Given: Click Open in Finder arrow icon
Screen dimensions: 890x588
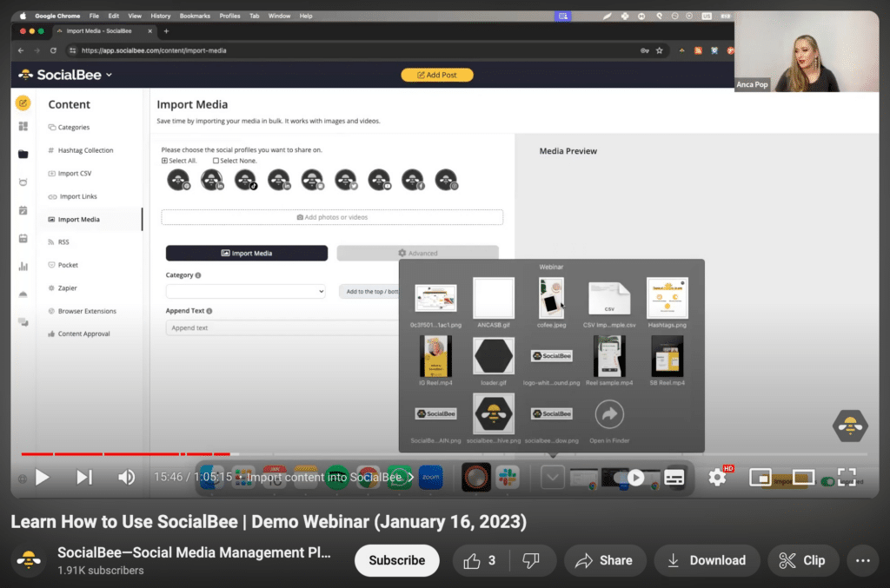Looking at the screenshot, I should point(609,414).
